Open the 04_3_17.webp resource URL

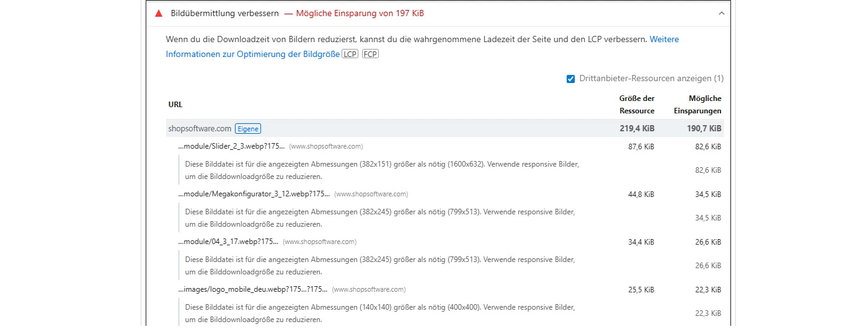[228, 242]
